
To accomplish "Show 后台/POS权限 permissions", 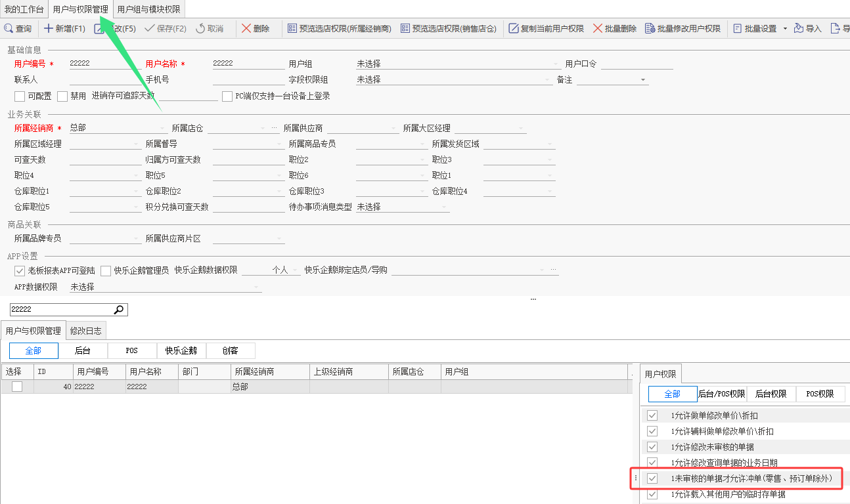I will pos(722,394).
